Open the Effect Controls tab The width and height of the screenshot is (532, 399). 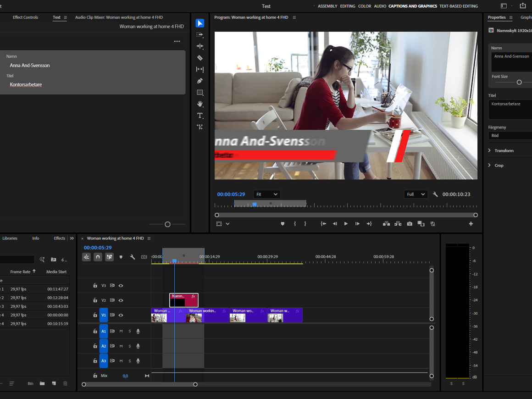[25, 17]
